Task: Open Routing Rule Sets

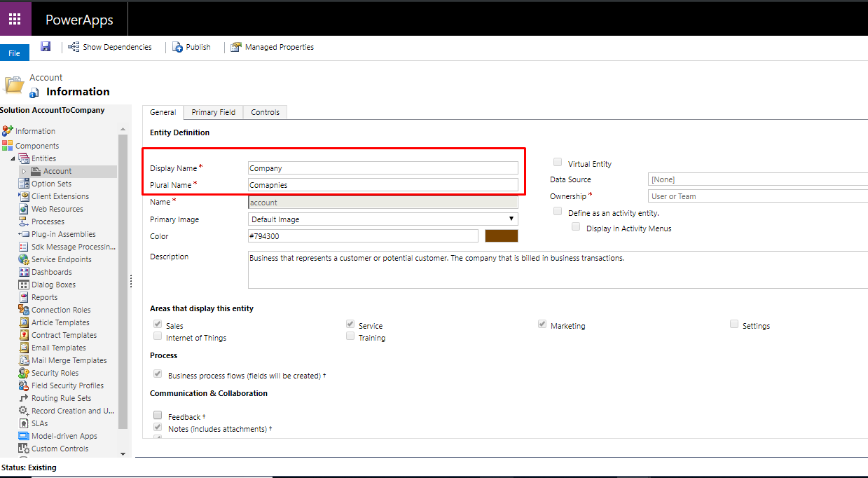Action: [61, 398]
